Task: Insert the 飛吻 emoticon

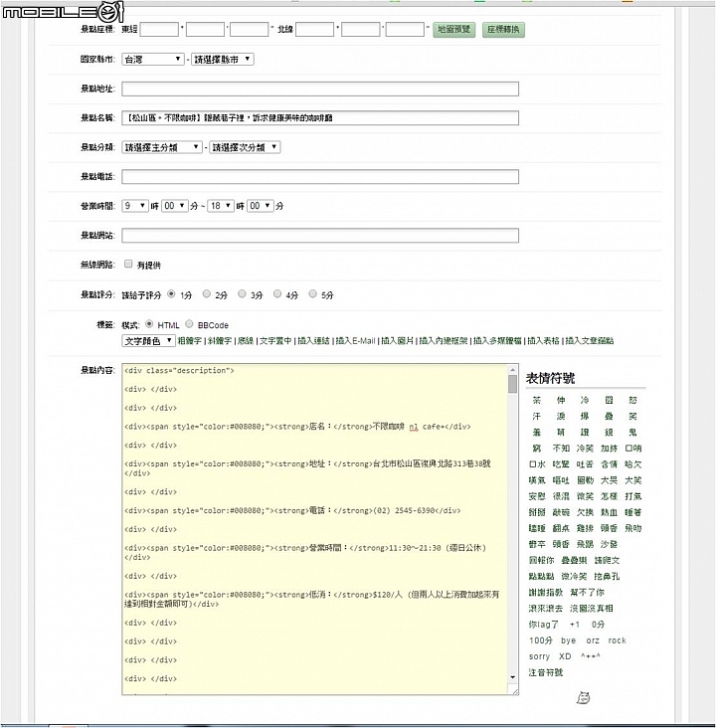Action: 632,528
